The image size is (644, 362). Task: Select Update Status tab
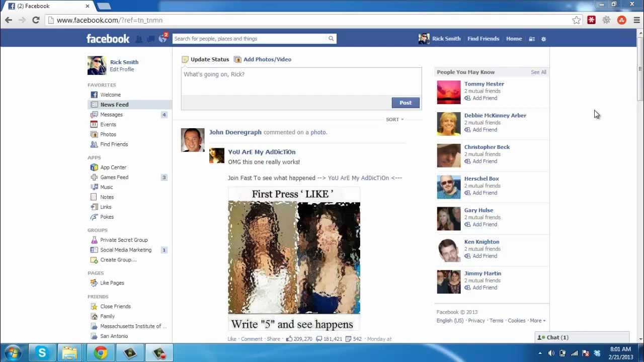pos(205,59)
